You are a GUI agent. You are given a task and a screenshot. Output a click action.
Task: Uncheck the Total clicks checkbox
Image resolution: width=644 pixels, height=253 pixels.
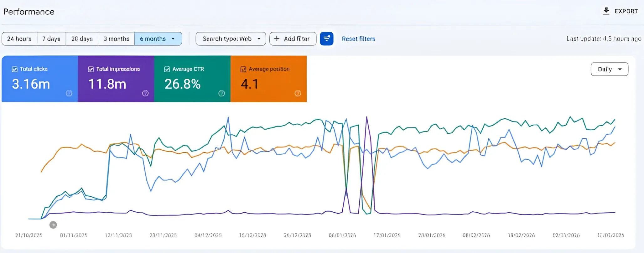tap(15, 69)
